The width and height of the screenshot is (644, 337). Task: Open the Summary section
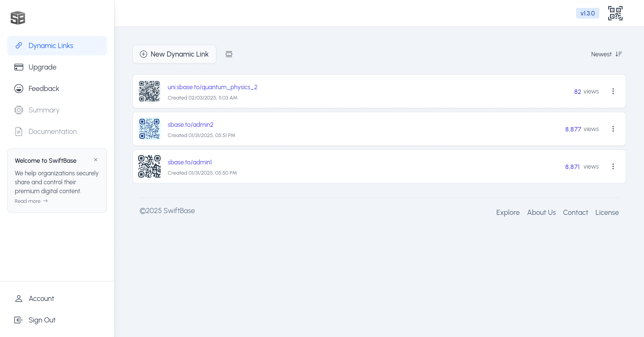pos(44,110)
